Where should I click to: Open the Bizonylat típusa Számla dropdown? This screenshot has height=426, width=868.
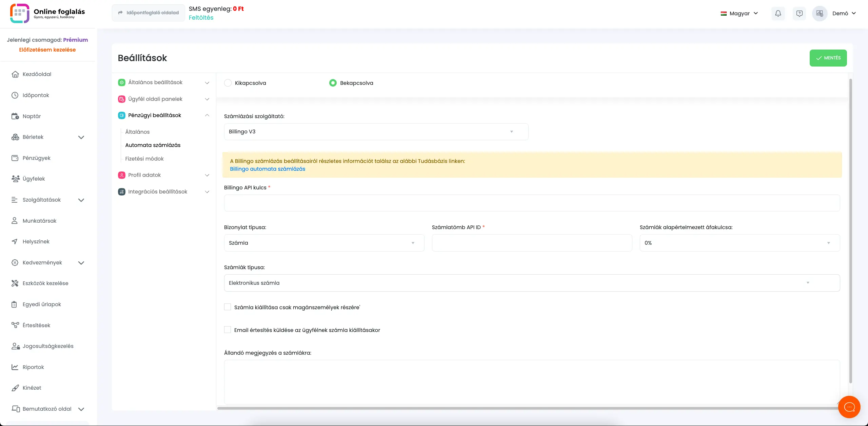(324, 243)
